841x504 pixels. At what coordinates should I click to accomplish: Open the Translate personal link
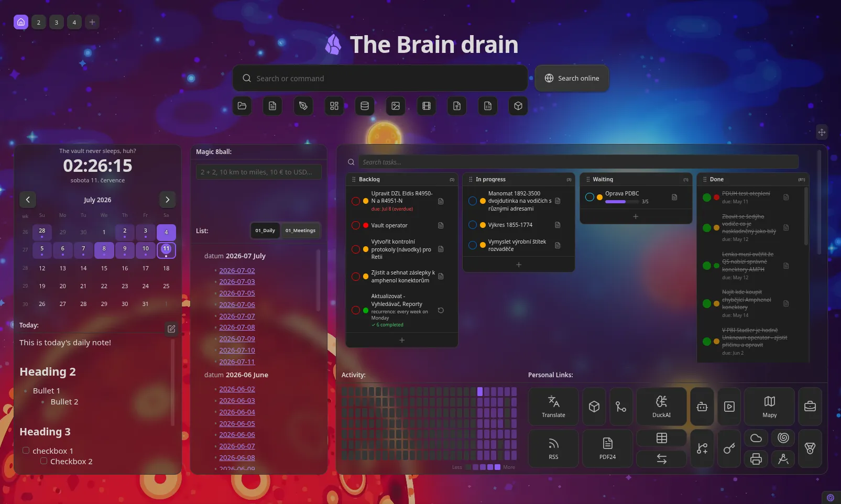[x=553, y=406]
